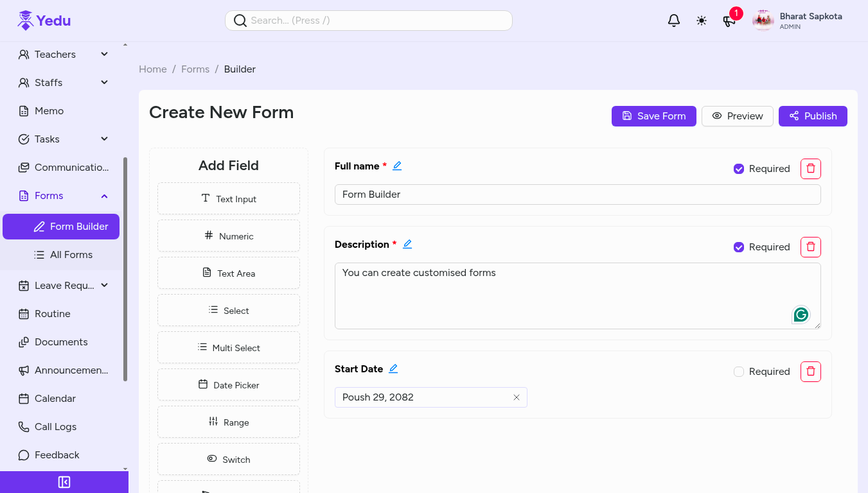
Task: Enable Required checkbox for Start Date
Action: click(739, 372)
